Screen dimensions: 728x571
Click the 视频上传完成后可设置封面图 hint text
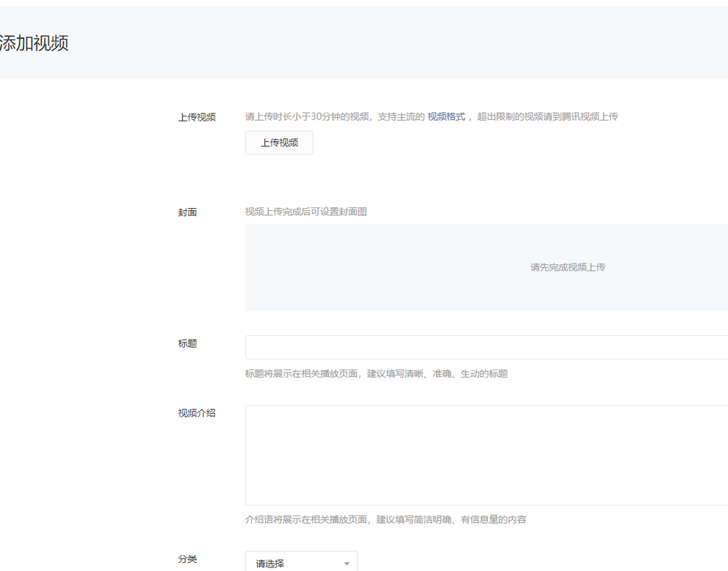tap(306, 212)
